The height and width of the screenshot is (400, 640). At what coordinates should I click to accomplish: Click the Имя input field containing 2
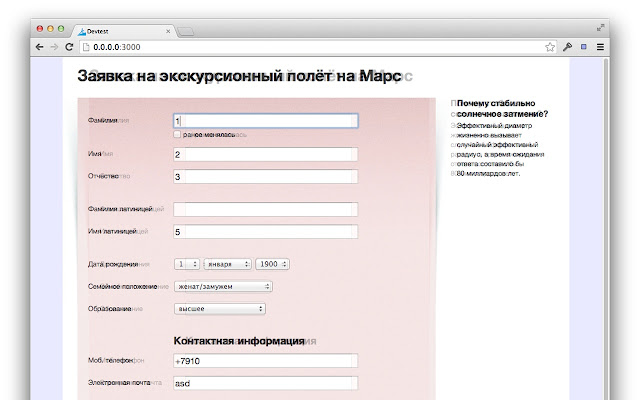265,154
